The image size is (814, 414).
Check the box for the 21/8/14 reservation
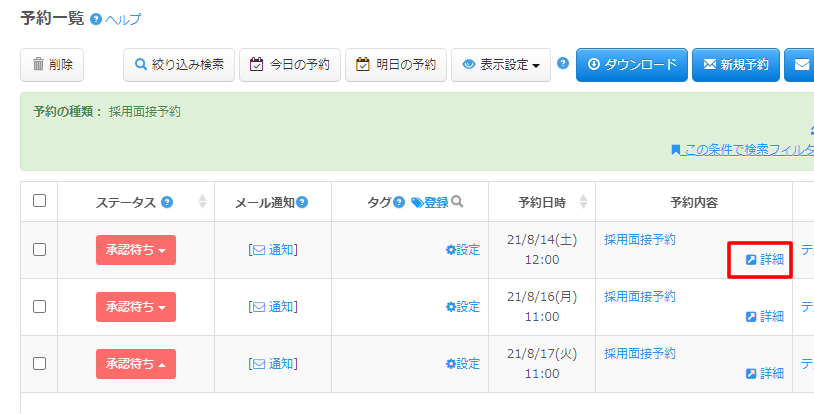coord(40,250)
